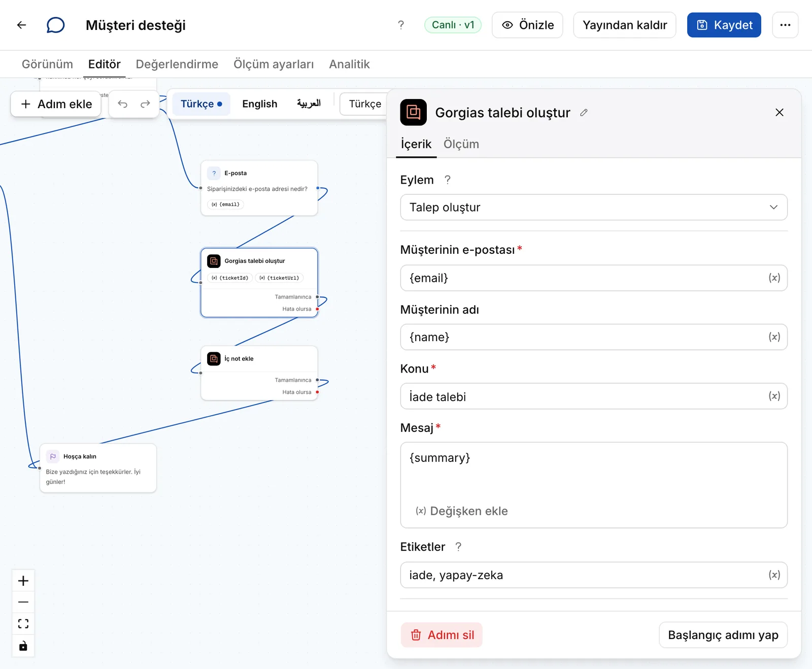Edit step name with the pencil icon
The width and height of the screenshot is (812, 669).
584,113
